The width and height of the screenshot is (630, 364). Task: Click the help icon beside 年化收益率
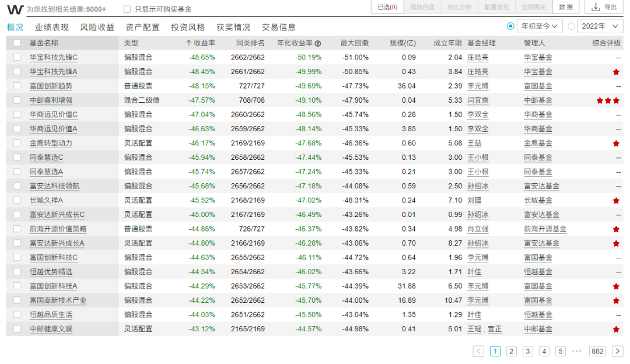[318, 43]
